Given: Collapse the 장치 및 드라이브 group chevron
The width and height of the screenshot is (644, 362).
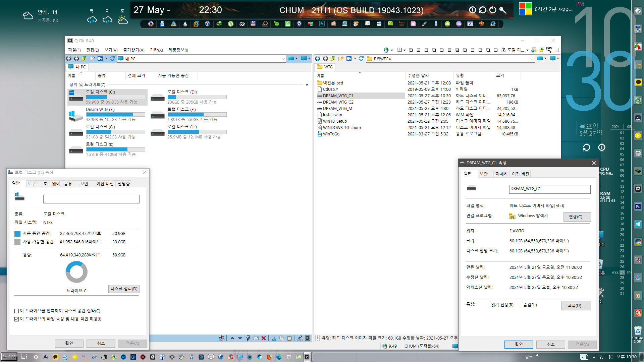Looking at the screenshot, I should pyautogui.click(x=307, y=85).
